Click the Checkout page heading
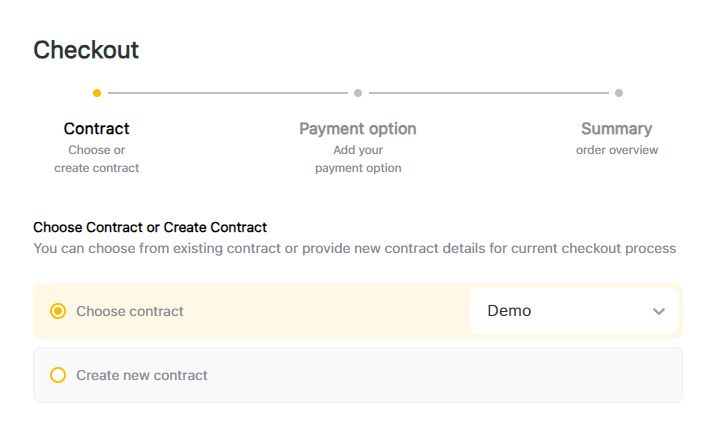The height and width of the screenshot is (432, 704). [86, 50]
